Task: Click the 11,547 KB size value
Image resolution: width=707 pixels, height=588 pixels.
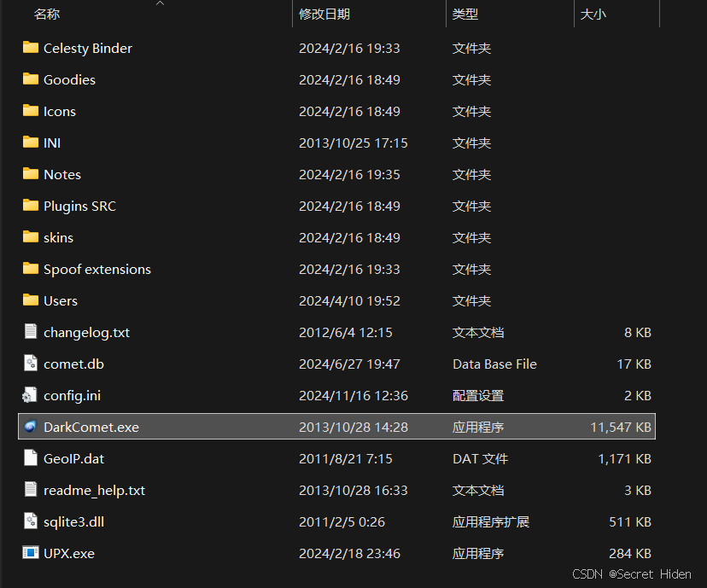Action: click(x=621, y=428)
